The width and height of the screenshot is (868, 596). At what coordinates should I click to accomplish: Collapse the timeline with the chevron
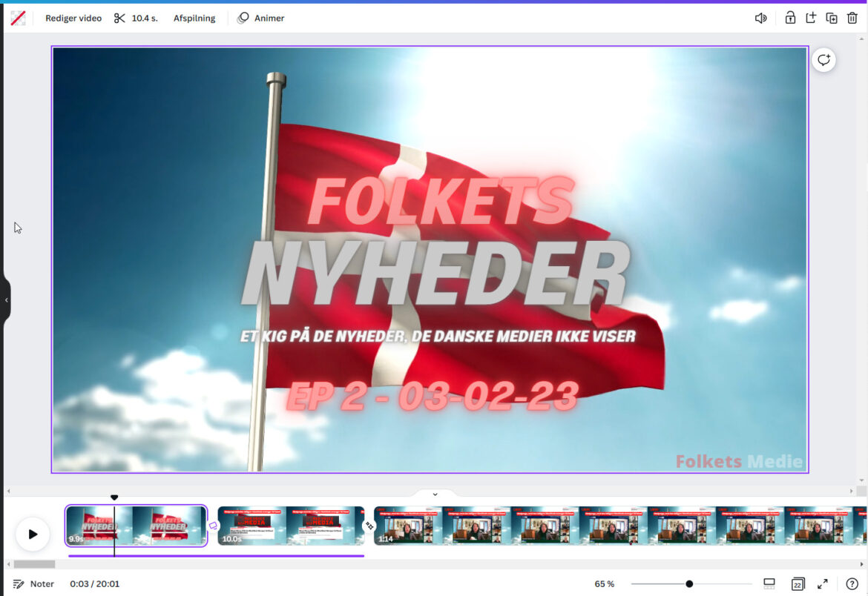(x=435, y=494)
